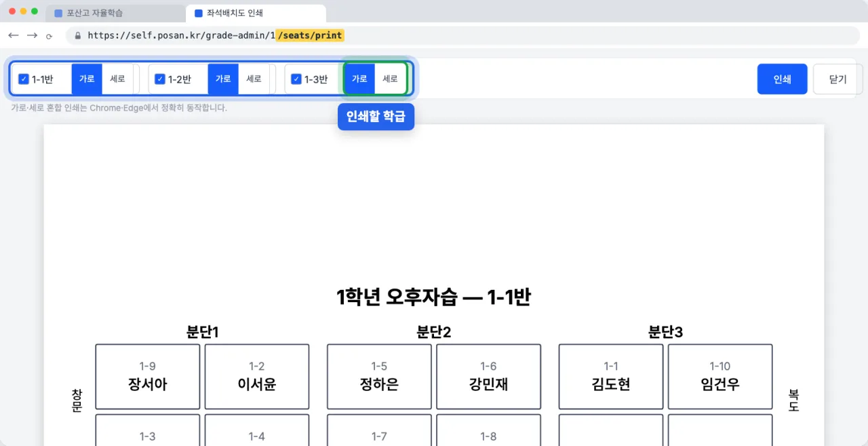The height and width of the screenshot is (446, 868).
Task: Click the 복도 side label
Action: (794, 401)
